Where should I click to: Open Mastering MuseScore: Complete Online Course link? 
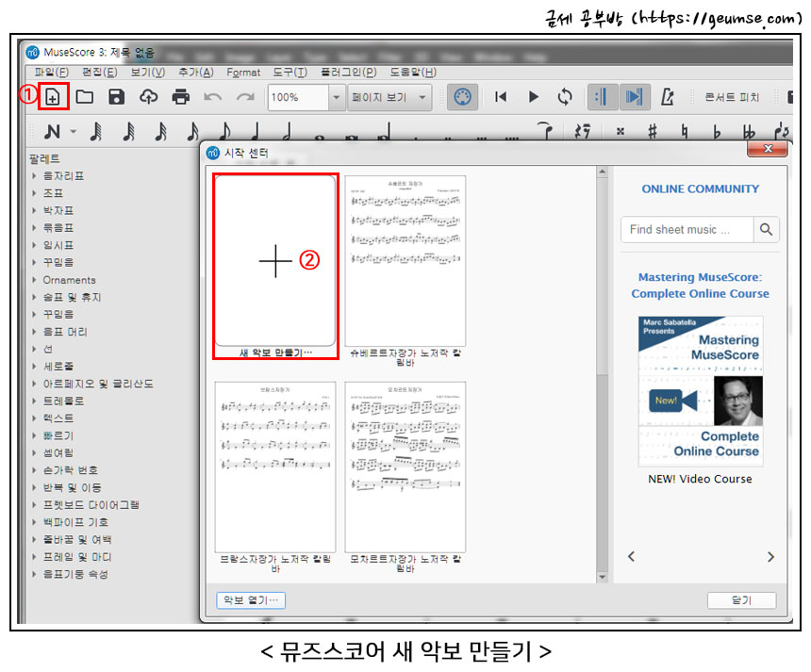tap(700, 286)
